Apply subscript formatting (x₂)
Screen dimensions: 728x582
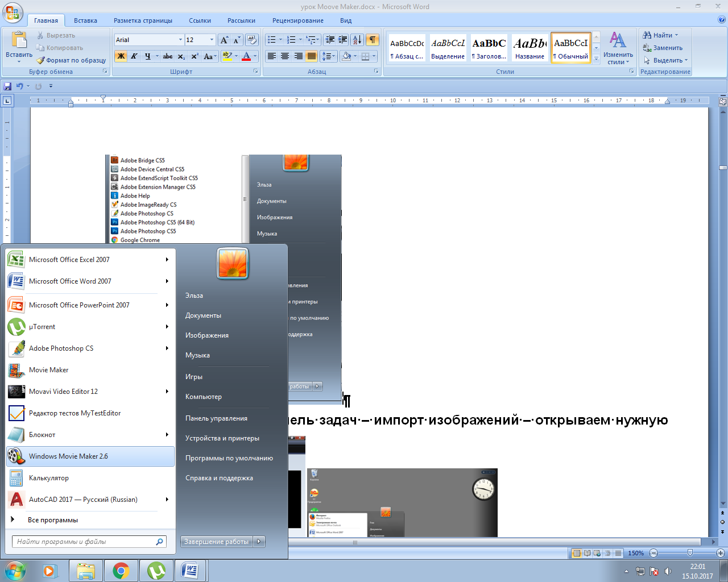[181, 56]
